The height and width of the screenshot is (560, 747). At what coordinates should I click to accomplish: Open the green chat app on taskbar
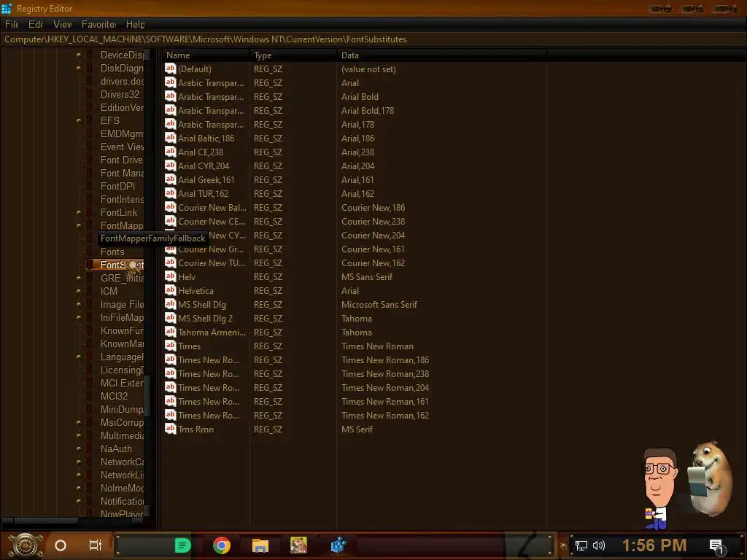point(183,545)
